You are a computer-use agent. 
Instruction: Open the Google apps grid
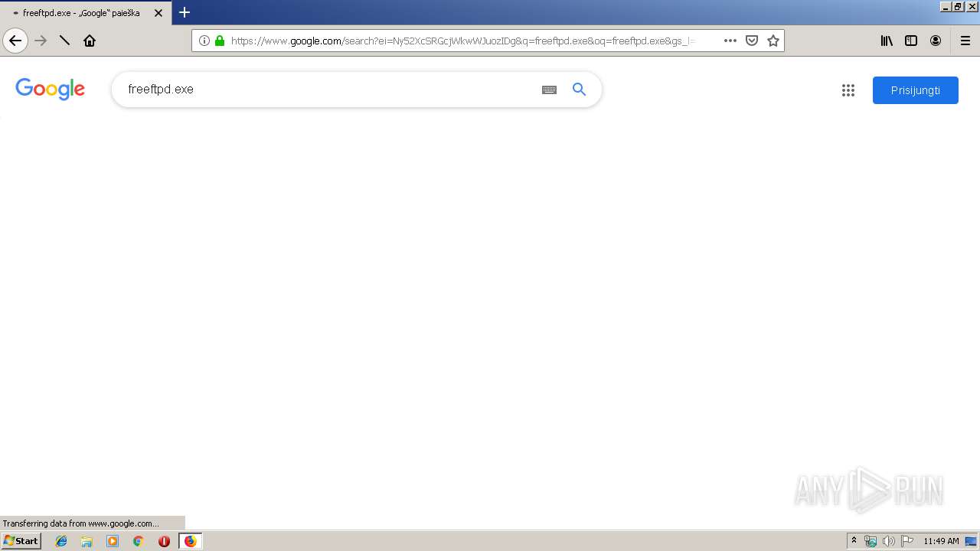[848, 90]
